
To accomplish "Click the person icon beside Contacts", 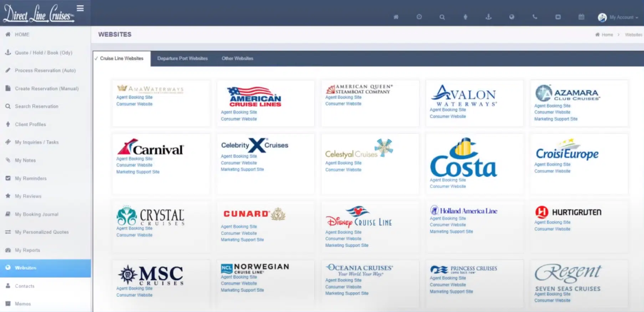I will [x=8, y=286].
